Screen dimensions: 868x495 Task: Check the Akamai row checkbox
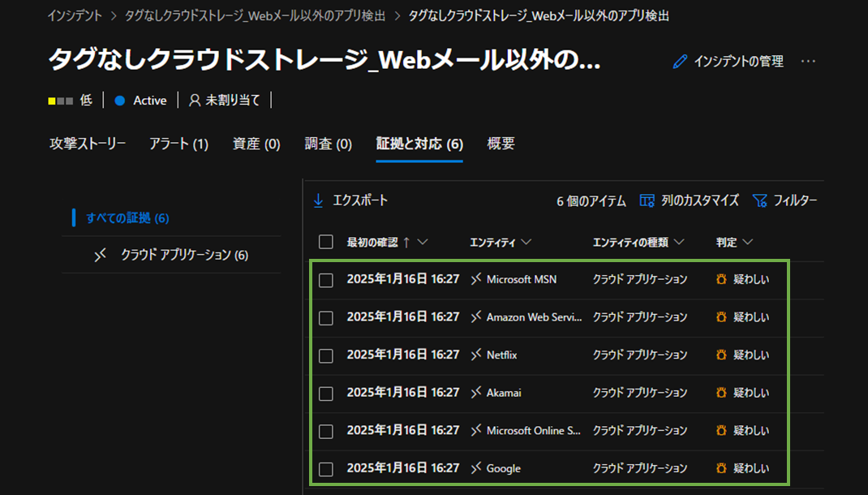click(x=326, y=394)
